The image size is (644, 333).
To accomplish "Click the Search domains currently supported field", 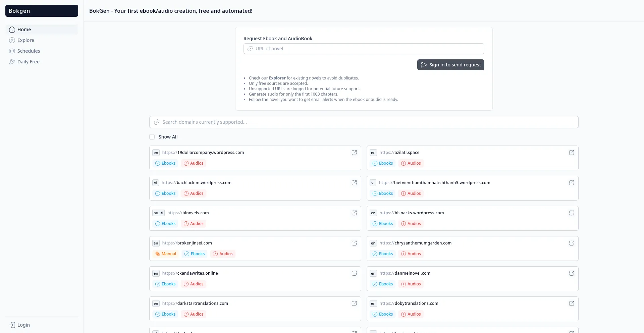I will [364, 122].
